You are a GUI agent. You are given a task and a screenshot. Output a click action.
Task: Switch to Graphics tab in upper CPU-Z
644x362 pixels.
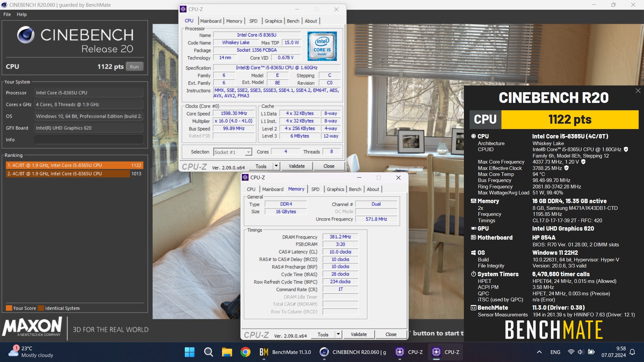pyautogui.click(x=273, y=21)
